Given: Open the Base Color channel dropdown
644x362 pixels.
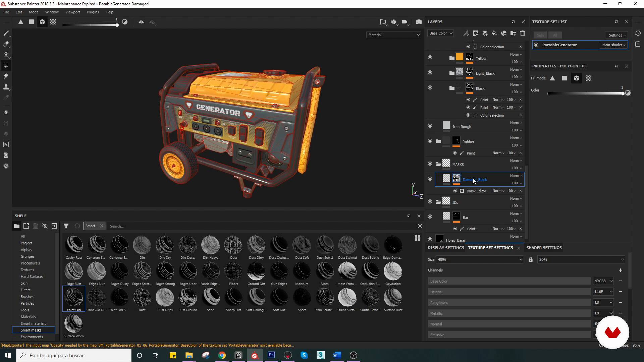Looking at the screenshot, I should pyautogui.click(x=441, y=33).
